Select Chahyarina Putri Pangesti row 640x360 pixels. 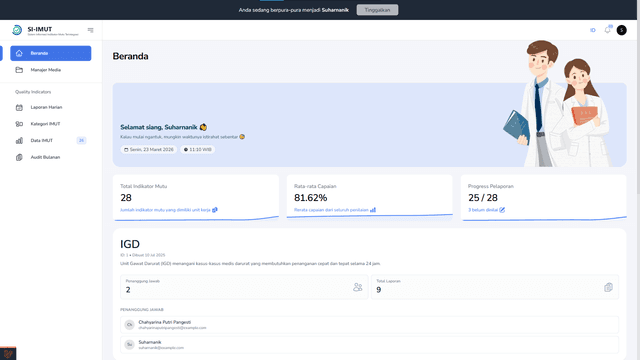point(369,325)
